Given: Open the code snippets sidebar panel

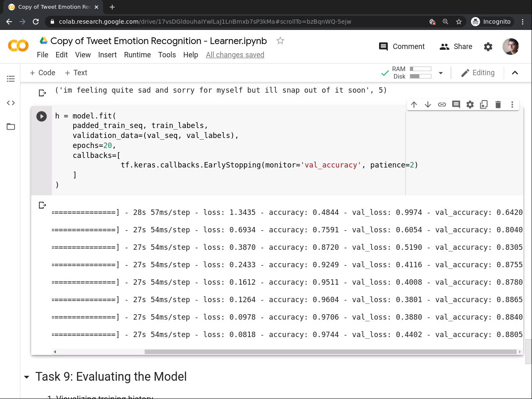Looking at the screenshot, I should point(11,103).
